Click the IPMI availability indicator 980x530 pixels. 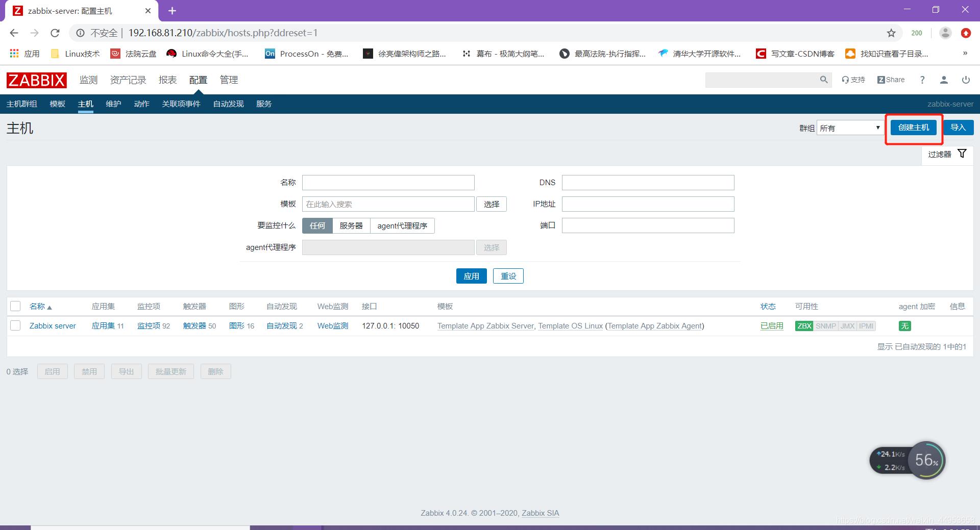tap(866, 326)
